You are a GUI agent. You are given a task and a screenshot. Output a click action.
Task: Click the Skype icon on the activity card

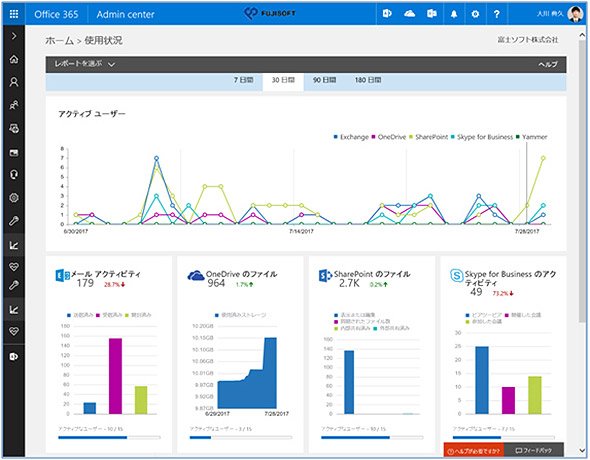(457, 276)
